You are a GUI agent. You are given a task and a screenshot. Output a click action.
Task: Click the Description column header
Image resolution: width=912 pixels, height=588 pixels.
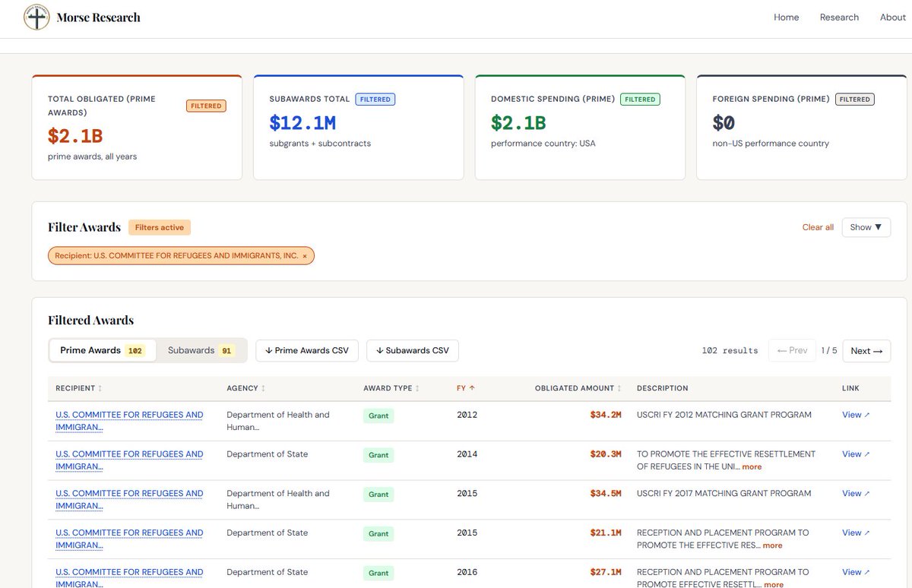(x=662, y=388)
